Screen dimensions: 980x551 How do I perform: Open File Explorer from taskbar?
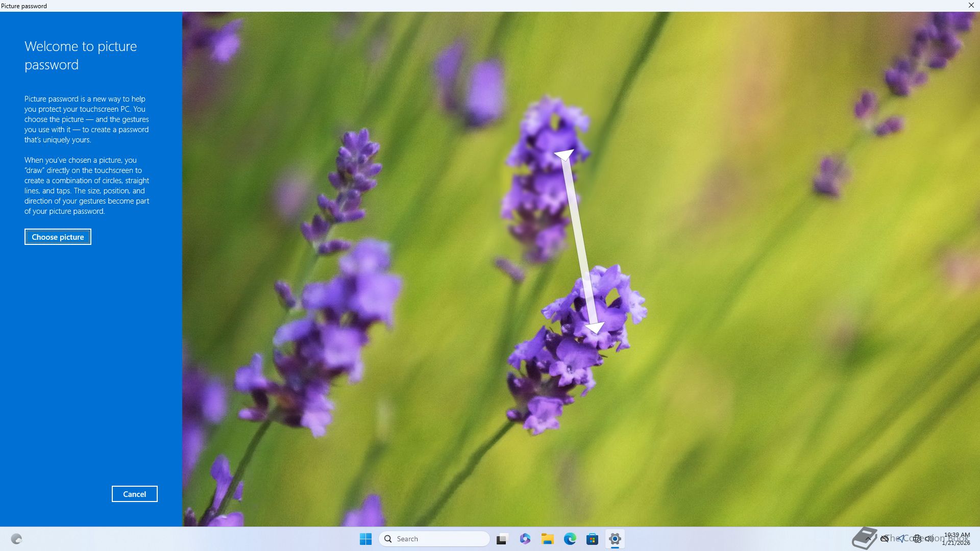point(547,539)
